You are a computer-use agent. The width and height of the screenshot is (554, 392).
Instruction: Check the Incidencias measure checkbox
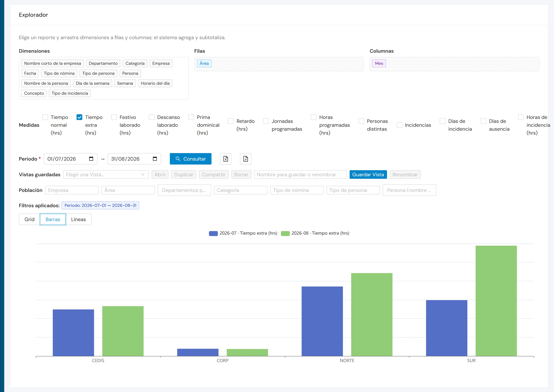[x=399, y=125]
